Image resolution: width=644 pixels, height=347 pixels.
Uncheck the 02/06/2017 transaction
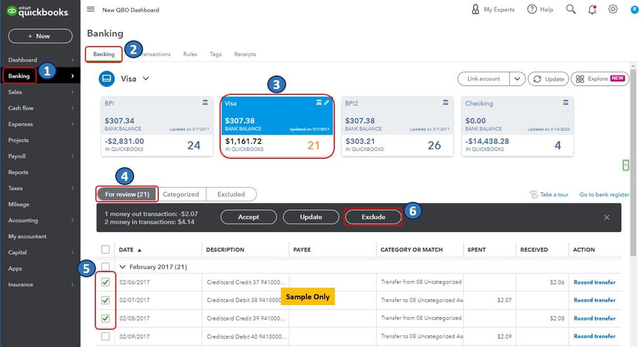tap(106, 282)
